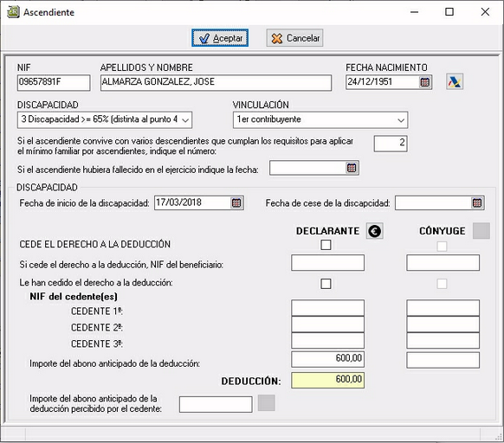Image resolution: width=504 pixels, height=443 pixels.
Task: Open calendar for disability start date
Action: 236,203
